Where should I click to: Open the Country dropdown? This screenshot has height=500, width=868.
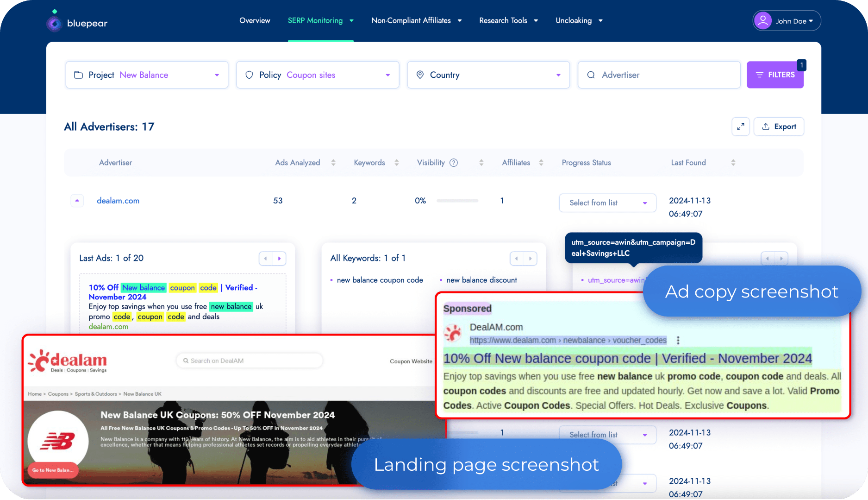(x=488, y=75)
